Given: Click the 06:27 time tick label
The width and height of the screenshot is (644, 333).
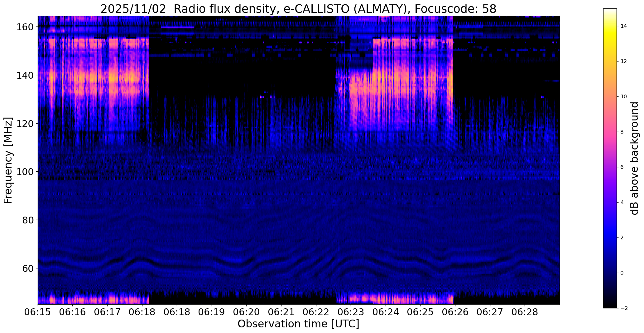Looking at the screenshot, I should [x=490, y=312].
